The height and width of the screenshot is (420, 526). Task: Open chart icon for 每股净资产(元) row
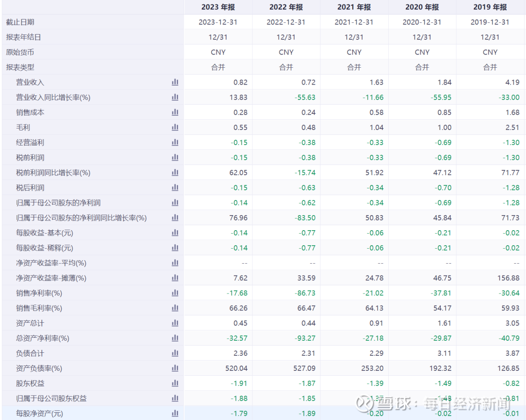[175, 413]
